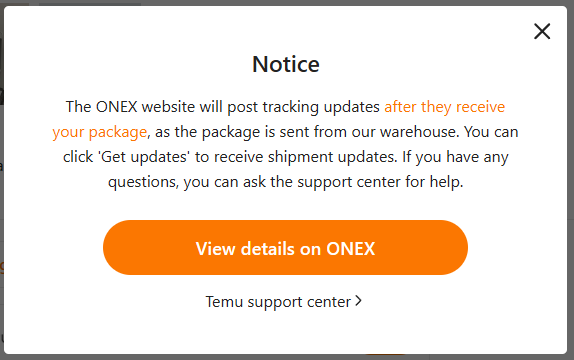This screenshot has height=360, width=574.
Task: Click the 'warehouse' word in the notice text
Action: [420, 132]
